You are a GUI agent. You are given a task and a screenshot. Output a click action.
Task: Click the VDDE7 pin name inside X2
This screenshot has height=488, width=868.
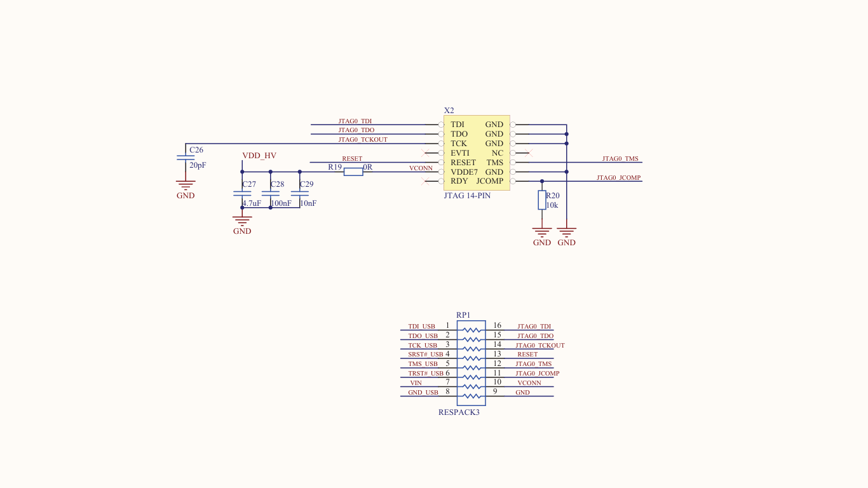point(464,172)
